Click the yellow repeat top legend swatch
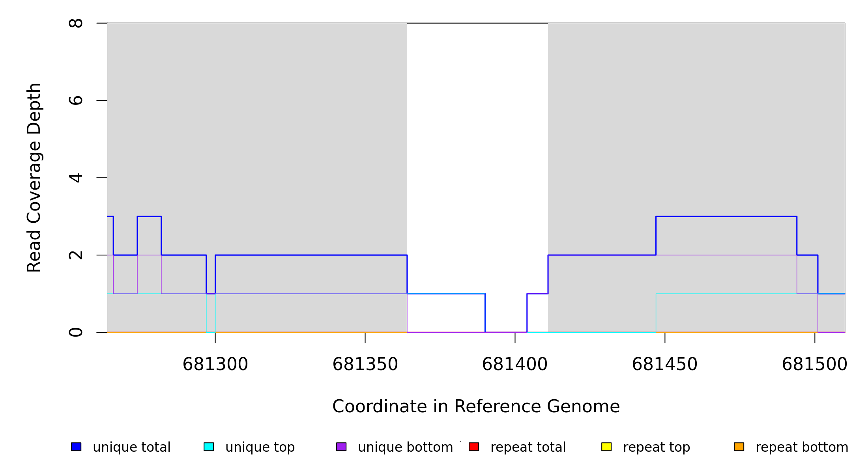The width and height of the screenshot is (868, 473). 606,447
